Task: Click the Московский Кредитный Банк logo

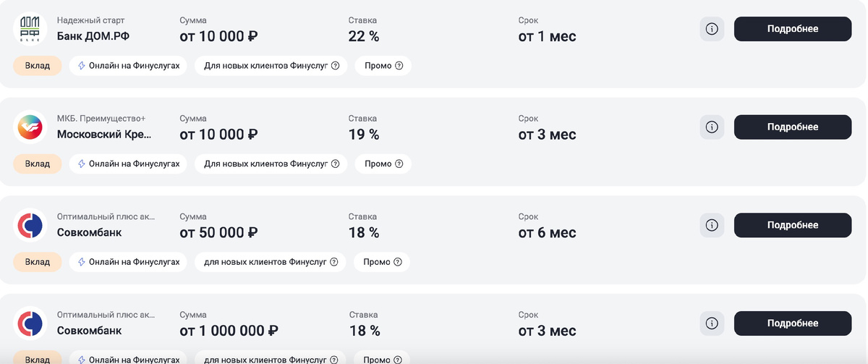Action: click(x=30, y=127)
